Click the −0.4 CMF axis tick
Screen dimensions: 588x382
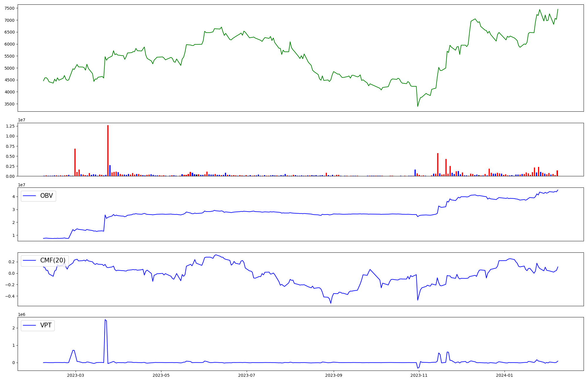tap(9, 296)
